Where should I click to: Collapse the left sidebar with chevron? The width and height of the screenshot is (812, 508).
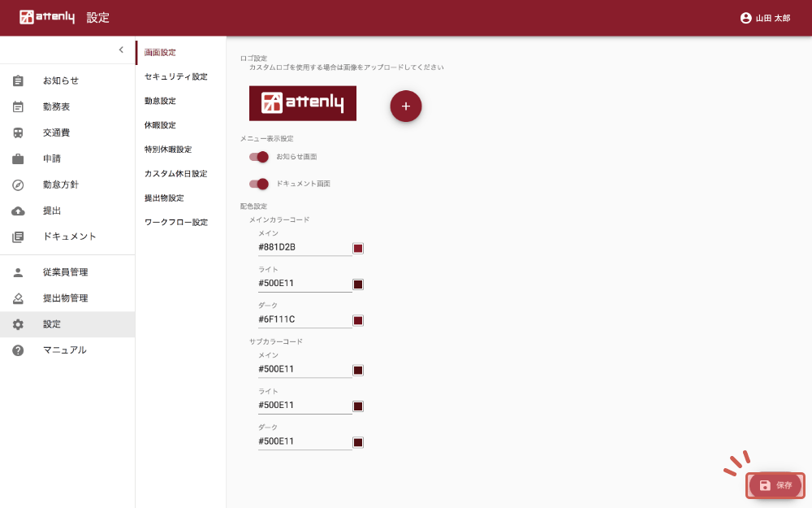tap(121, 50)
